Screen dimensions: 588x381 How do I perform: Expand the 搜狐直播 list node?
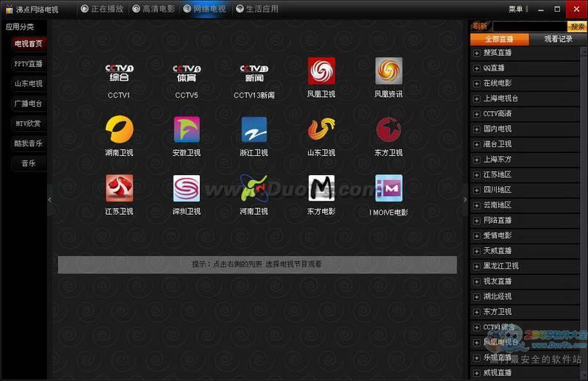pyautogui.click(x=476, y=53)
